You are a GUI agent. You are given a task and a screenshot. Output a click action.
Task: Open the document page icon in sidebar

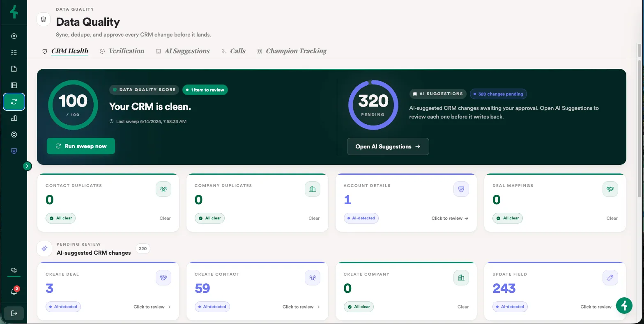coord(14,69)
